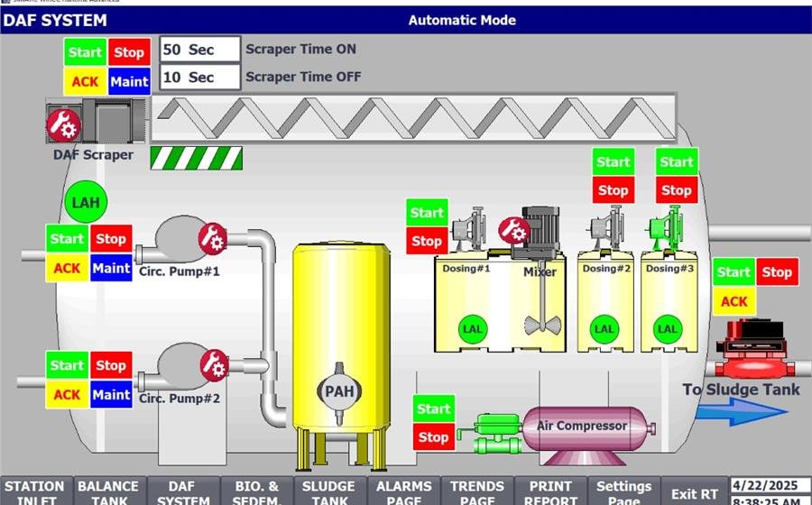812x505 pixels.
Task: Start Circ. Pump#2
Action: pos(67,365)
